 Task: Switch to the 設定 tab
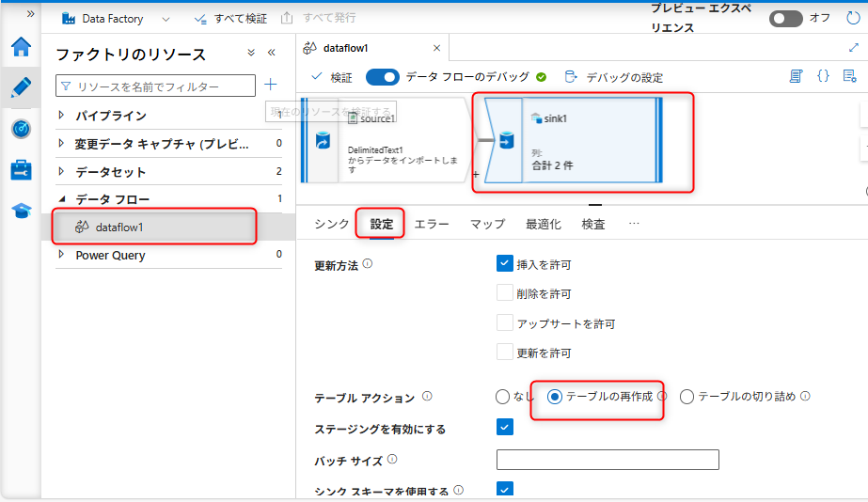point(382,224)
